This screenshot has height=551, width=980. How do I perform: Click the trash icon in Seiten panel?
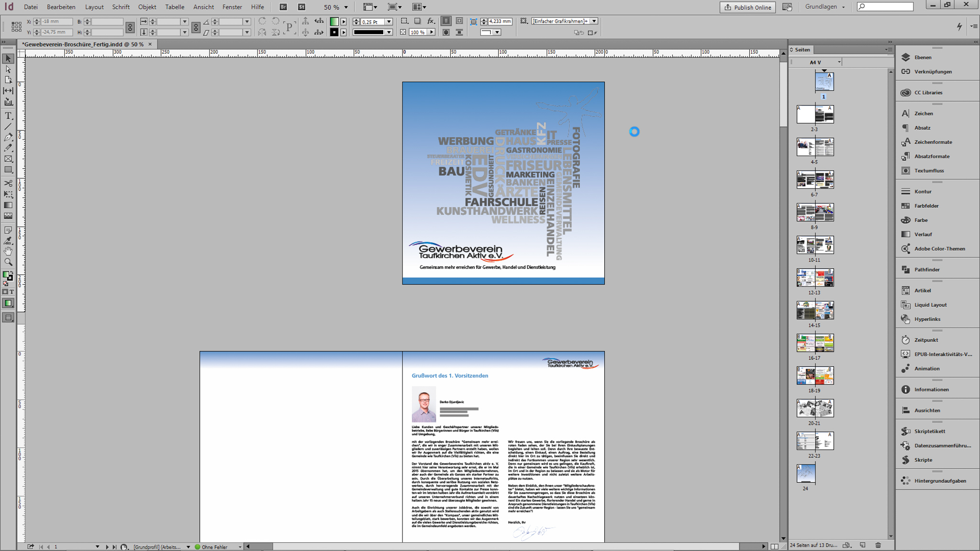878,545
